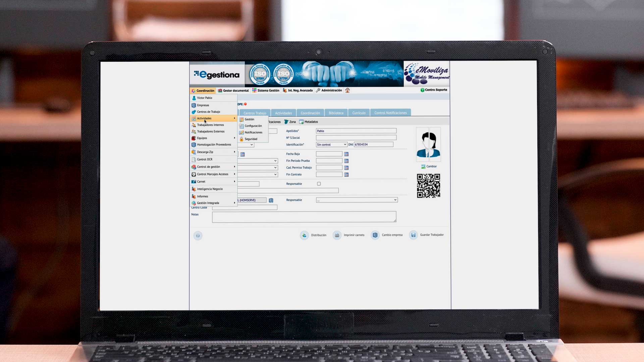The height and width of the screenshot is (362, 644).
Task: Open the Gestor documental module icon
Action: coord(220,90)
